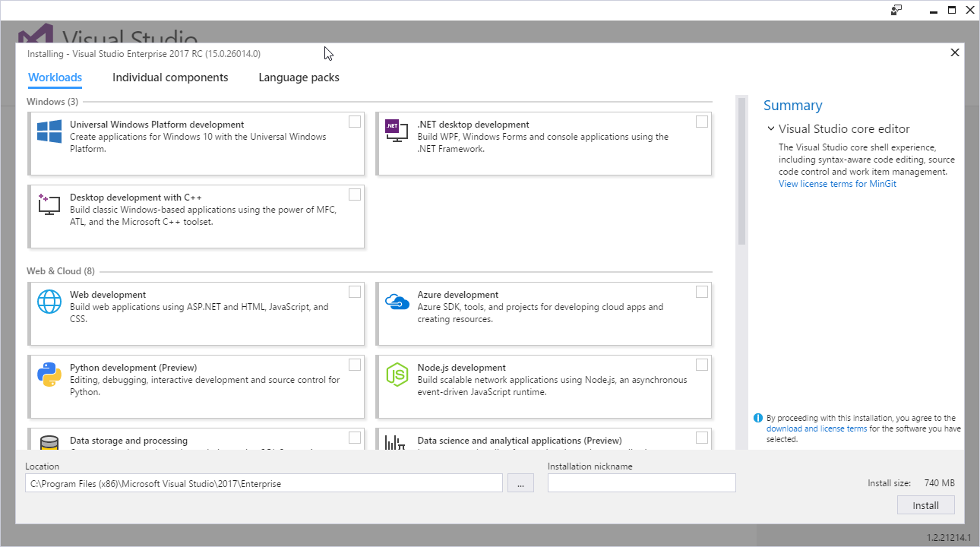This screenshot has width=980, height=547.
Task: Open the Language packs tab
Action: 299,77
